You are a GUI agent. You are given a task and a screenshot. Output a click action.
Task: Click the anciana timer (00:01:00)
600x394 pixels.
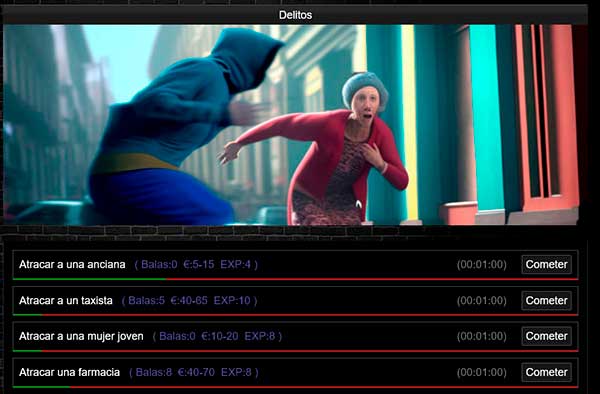click(x=481, y=264)
